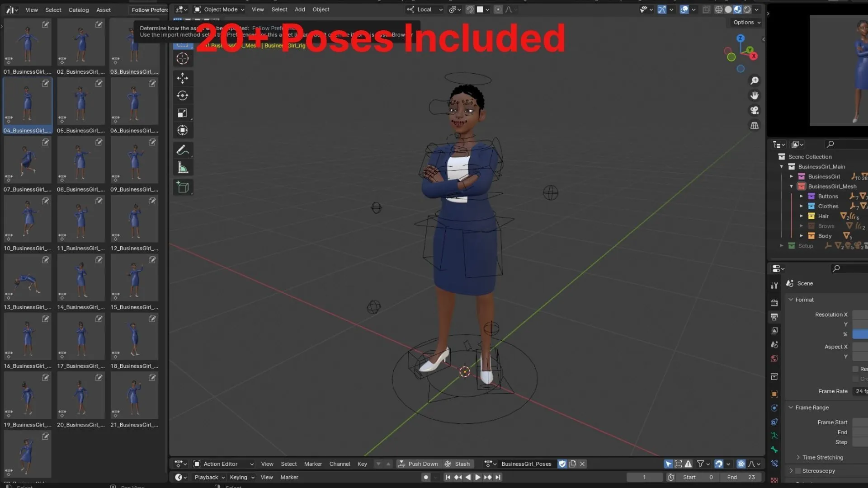The width and height of the screenshot is (868, 488).
Task: Open the Channel menu in the Action Editor
Action: click(x=340, y=464)
